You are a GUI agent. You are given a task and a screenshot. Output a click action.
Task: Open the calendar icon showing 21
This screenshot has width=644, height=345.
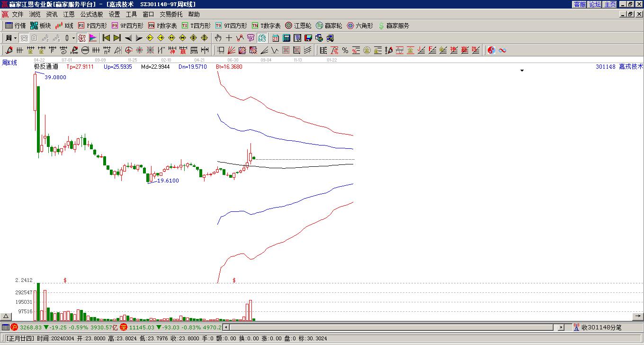tap(276, 38)
